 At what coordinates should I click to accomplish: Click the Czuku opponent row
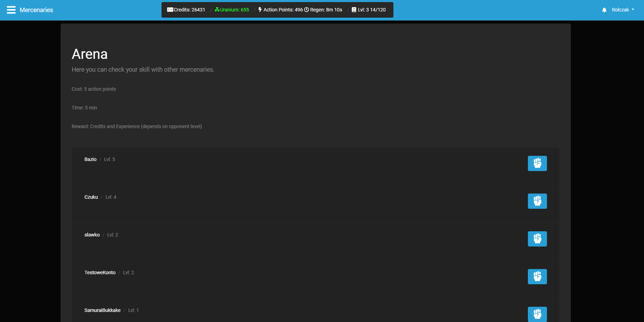[91, 197]
